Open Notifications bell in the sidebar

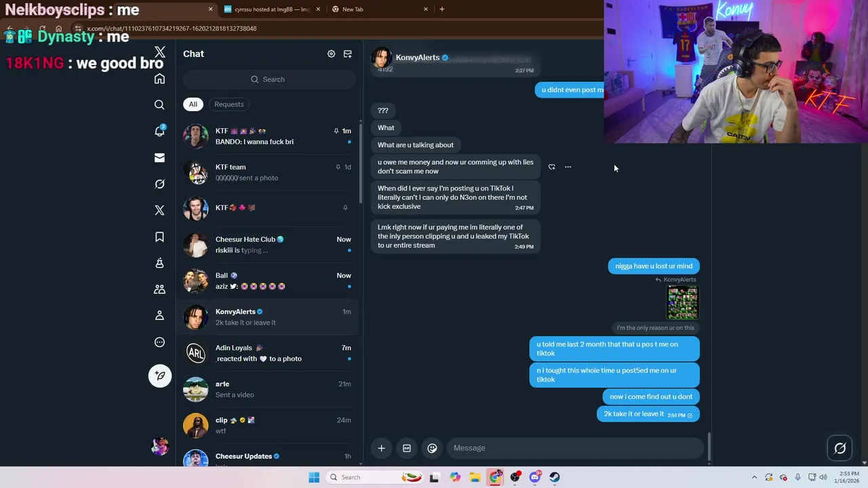tap(159, 131)
